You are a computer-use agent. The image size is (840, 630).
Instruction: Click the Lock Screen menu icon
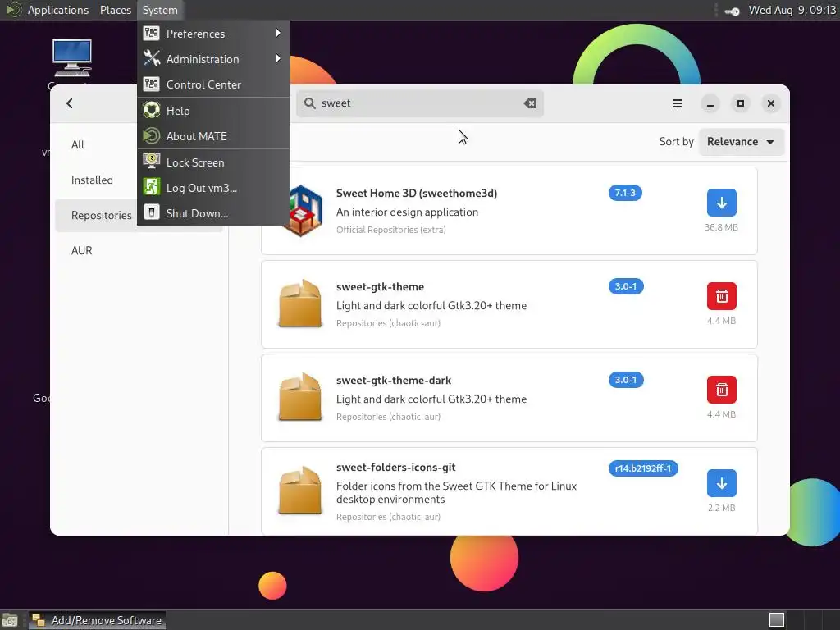pyautogui.click(x=152, y=161)
